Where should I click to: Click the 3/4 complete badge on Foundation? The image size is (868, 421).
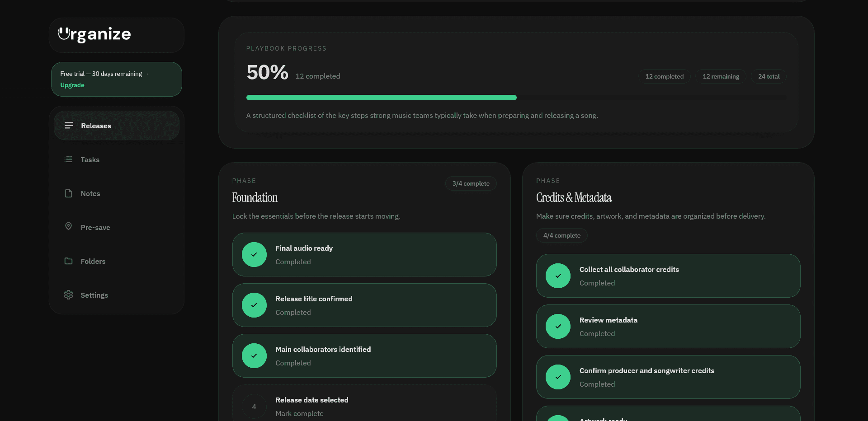470,183
